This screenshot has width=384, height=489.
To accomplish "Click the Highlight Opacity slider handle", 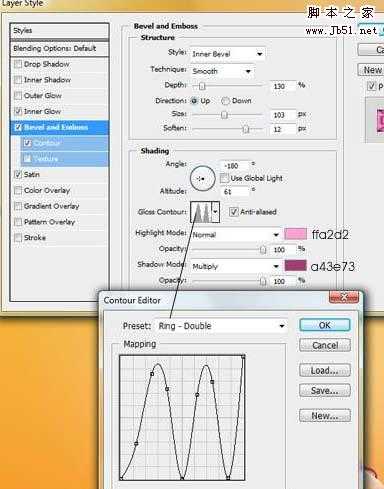I will pos(263,250).
